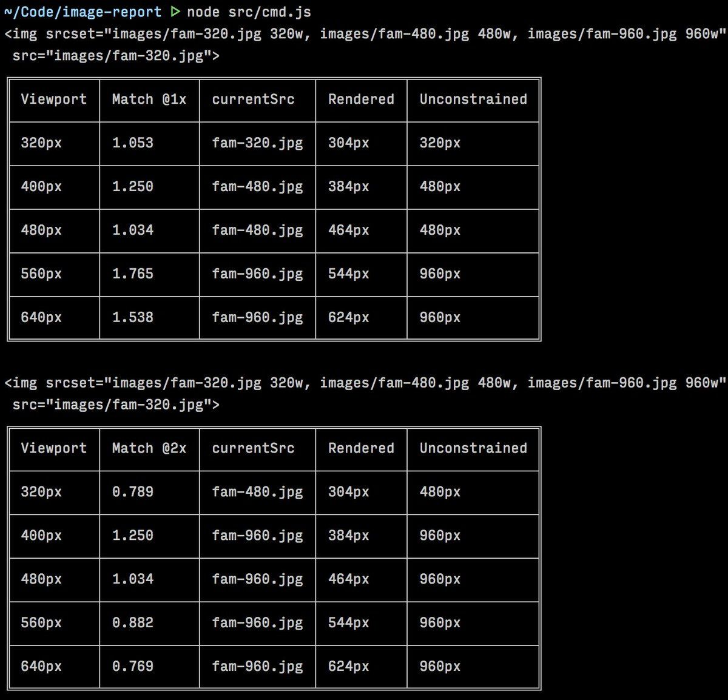Click the first img srcset markup line
This screenshot has width=728, height=700.
[x=365, y=34]
